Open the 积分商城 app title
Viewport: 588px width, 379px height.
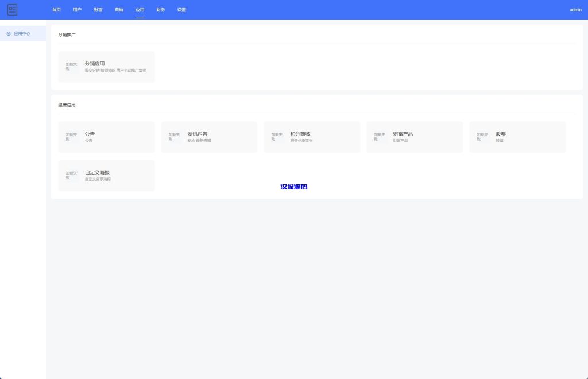coord(300,134)
